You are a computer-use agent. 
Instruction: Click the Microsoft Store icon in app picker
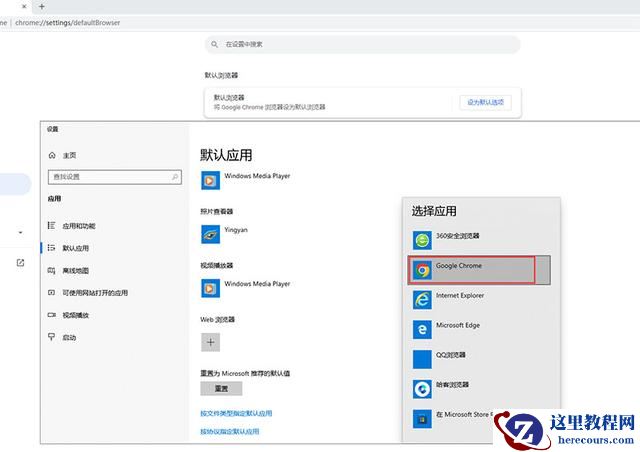(422, 419)
